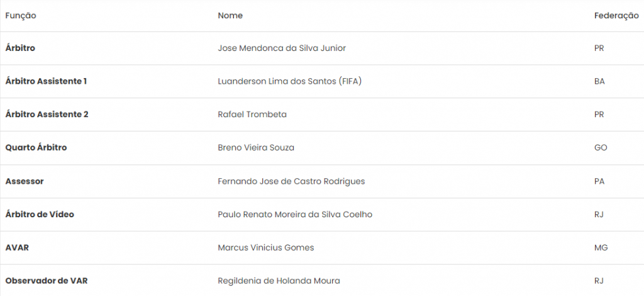Click the Árbitro role label
644x296 pixels.
[x=20, y=48]
